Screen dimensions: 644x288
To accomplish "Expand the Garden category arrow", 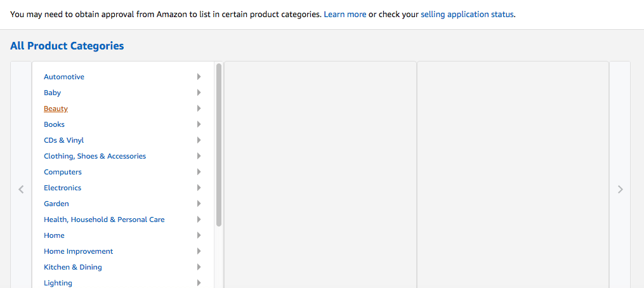I will coord(199,204).
